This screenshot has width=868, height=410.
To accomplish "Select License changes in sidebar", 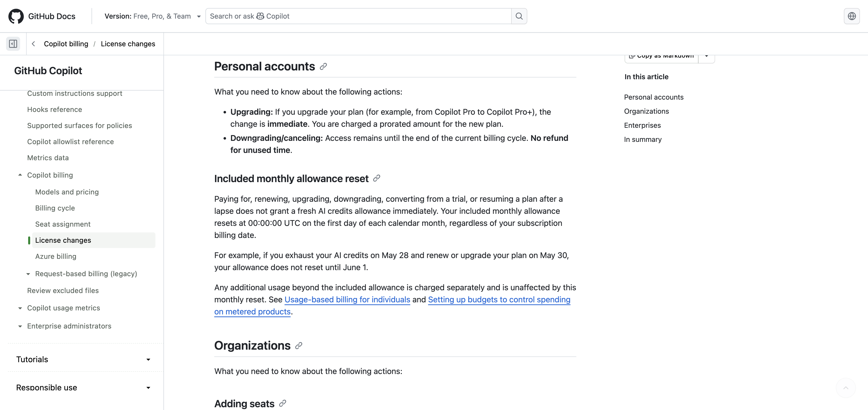I will (94, 240).
